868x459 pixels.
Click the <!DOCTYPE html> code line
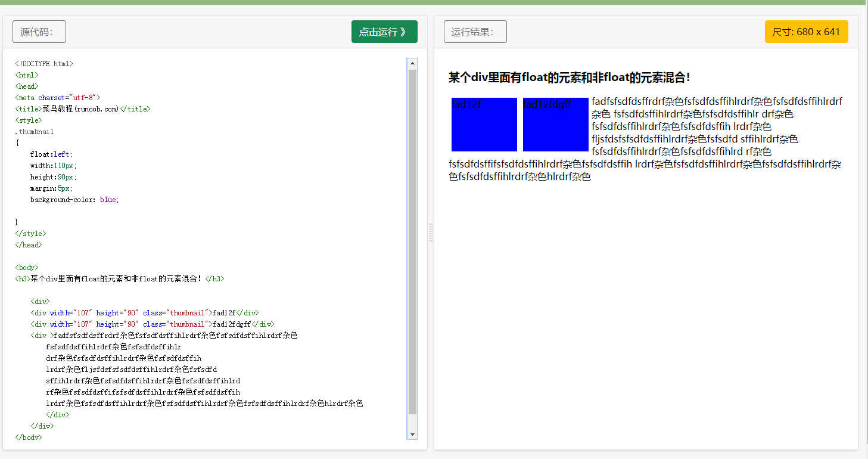pyautogui.click(x=44, y=64)
